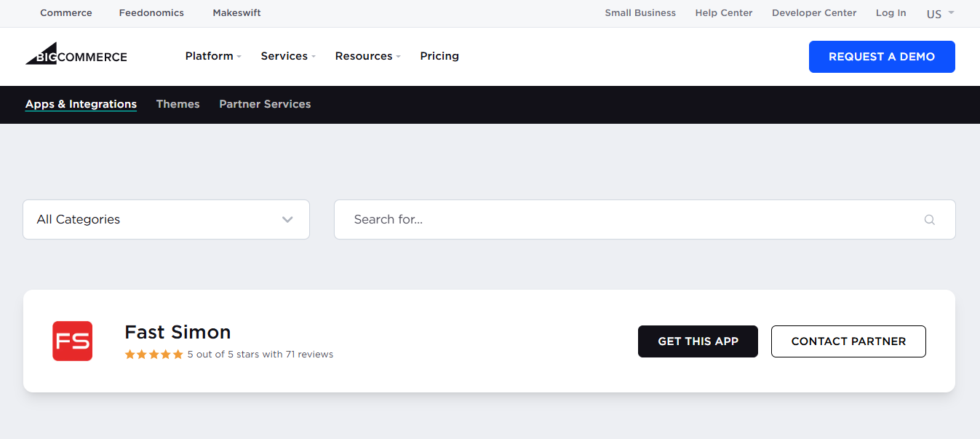Open the All Categories dropdown

click(x=166, y=219)
